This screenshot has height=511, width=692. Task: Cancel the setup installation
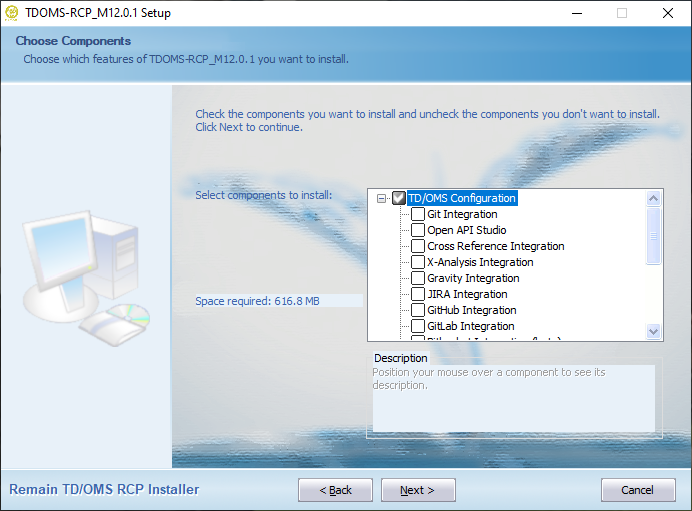pyautogui.click(x=638, y=490)
